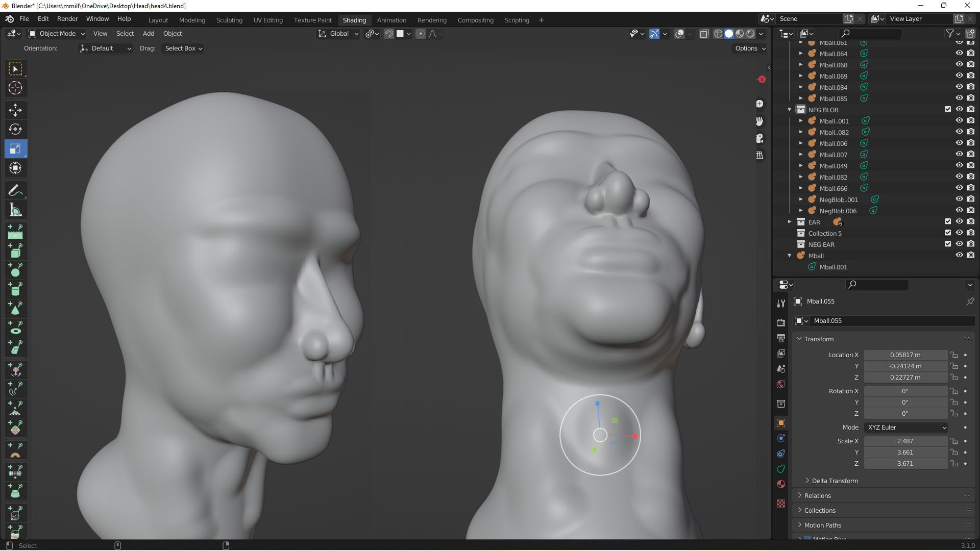
Task: Open the Object properties tab icon
Action: coord(780,422)
